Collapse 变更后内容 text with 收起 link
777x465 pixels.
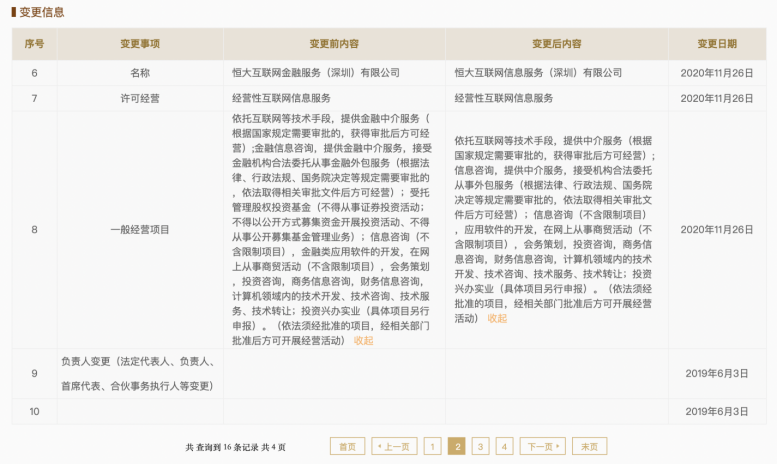tap(497, 318)
